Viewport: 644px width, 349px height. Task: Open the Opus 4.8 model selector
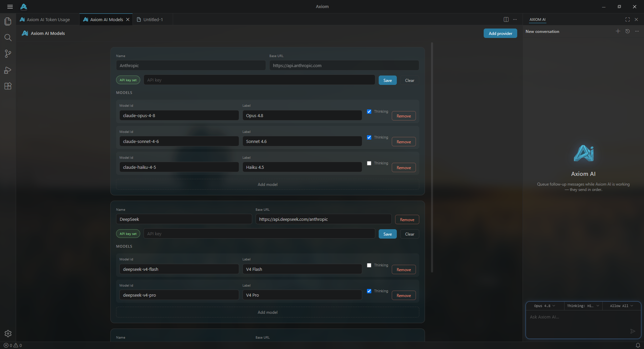[x=545, y=306]
